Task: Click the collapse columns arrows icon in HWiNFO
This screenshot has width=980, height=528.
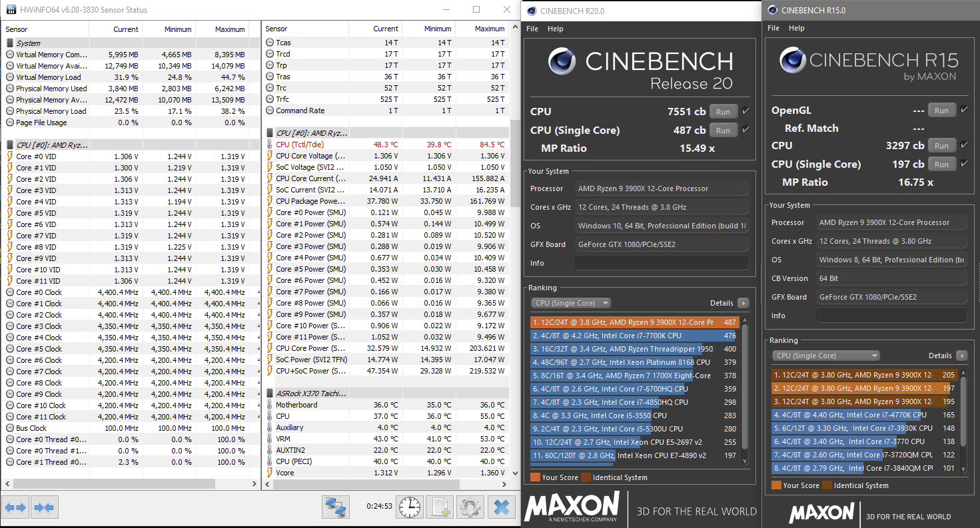Action: pos(44,507)
